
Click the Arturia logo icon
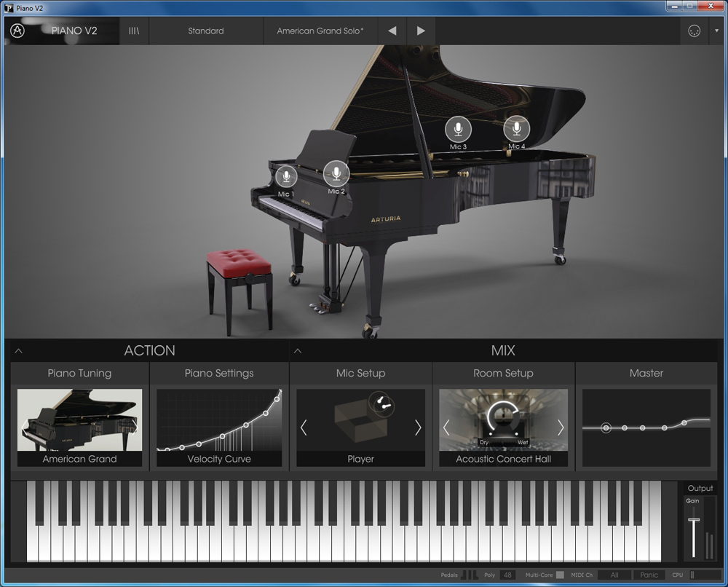[17, 31]
